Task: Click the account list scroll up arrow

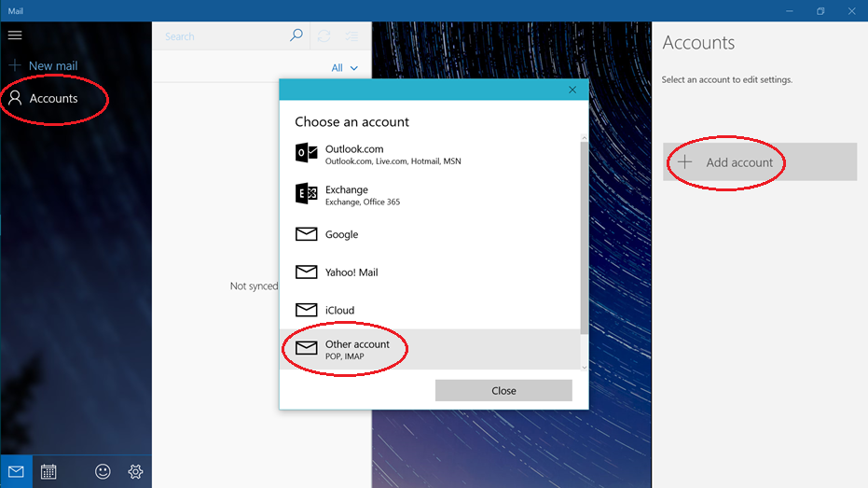Action: click(584, 137)
